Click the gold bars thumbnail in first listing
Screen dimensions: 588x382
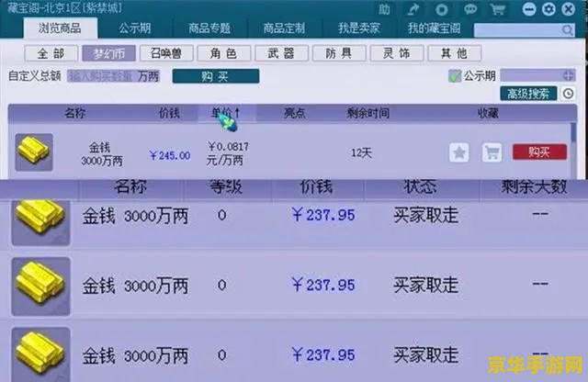point(34,152)
